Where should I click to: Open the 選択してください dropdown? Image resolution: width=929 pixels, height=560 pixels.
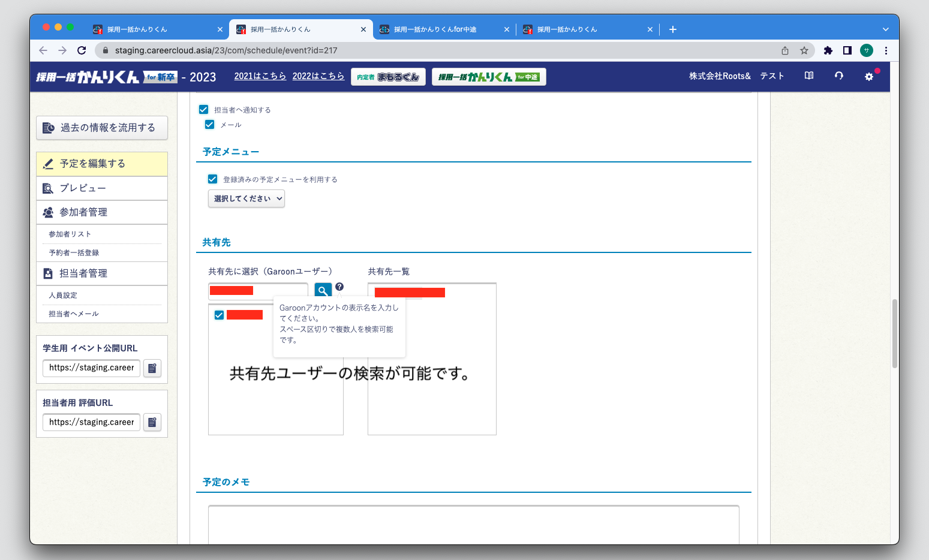(246, 198)
